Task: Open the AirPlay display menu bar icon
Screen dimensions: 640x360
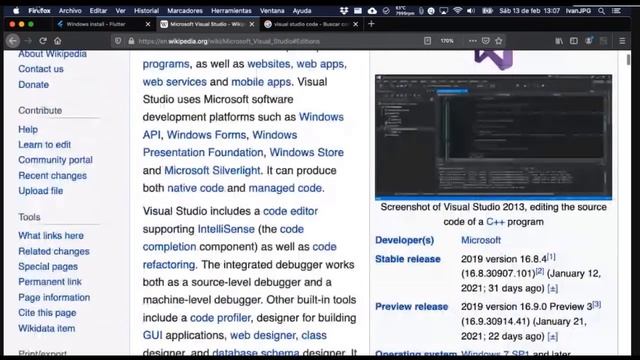Action: click(444, 11)
